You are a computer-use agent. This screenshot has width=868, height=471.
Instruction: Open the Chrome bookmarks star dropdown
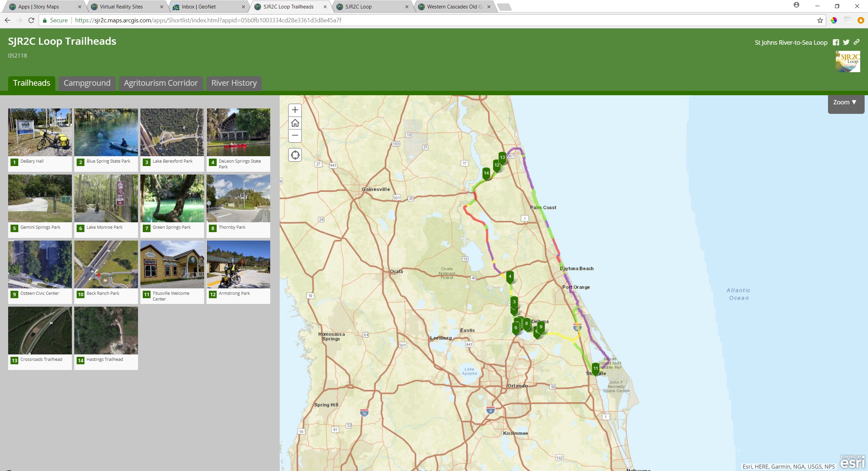point(820,20)
